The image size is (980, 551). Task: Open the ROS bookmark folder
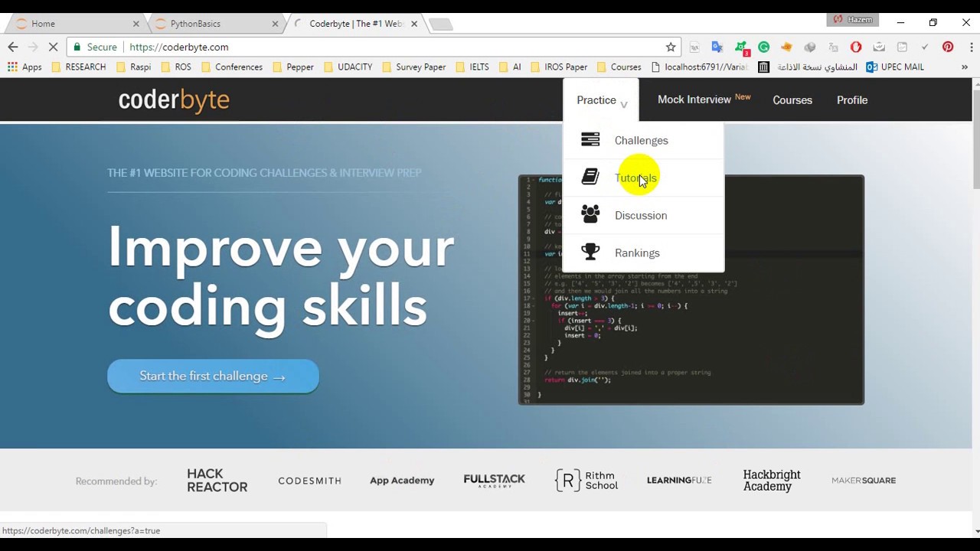175,67
